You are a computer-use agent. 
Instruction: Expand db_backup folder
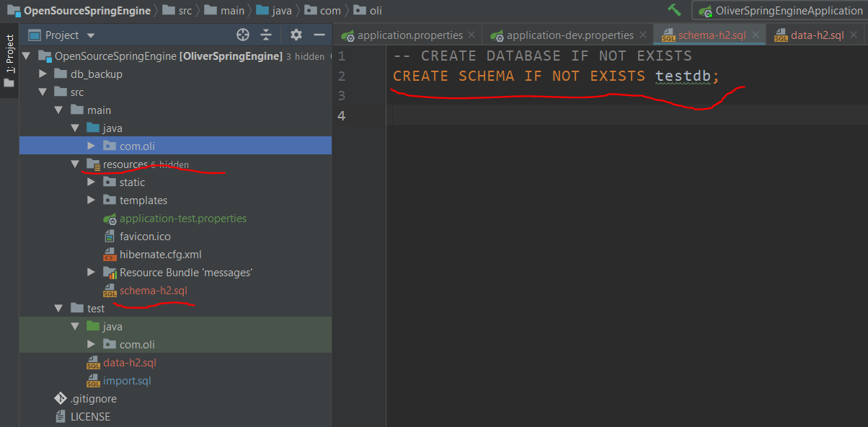pos(43,74)
